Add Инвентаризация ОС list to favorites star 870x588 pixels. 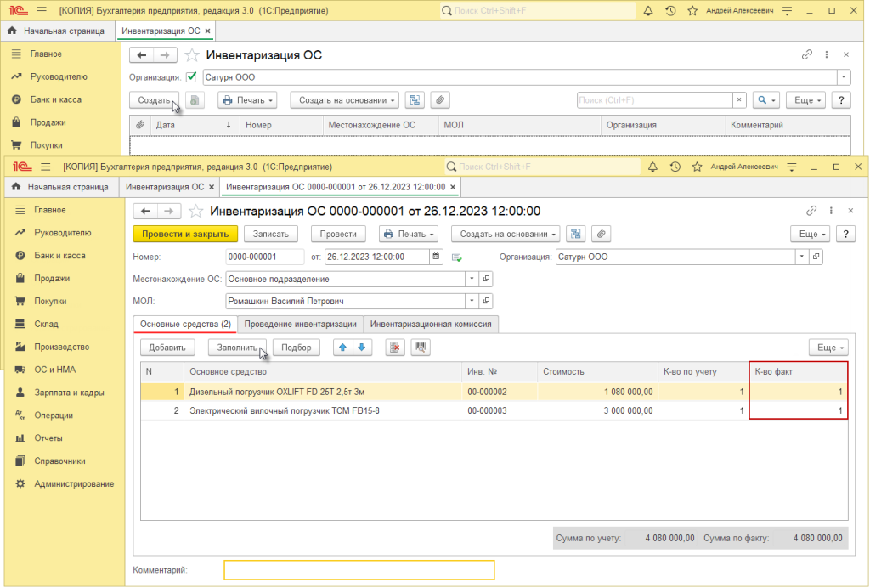coord(191,55)
